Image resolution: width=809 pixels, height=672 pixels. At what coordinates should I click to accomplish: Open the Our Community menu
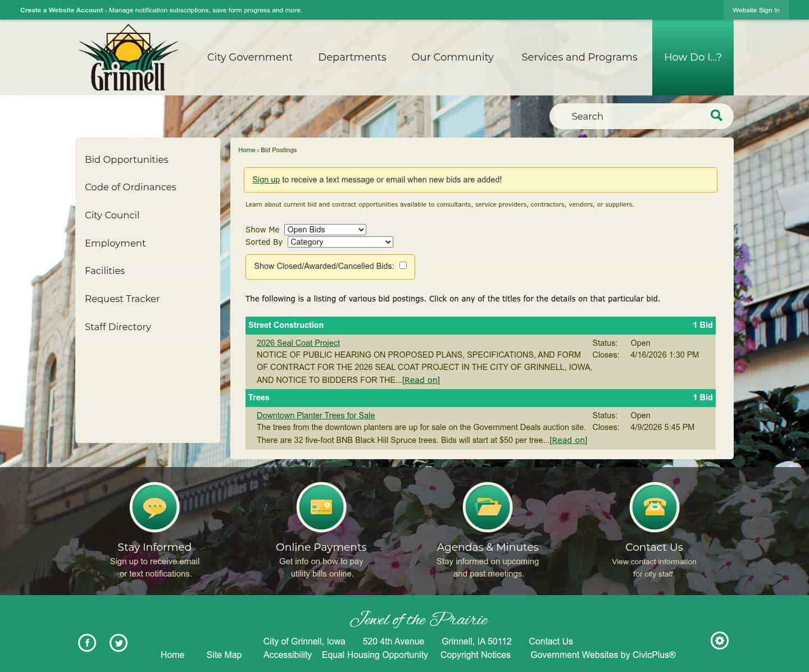(x=452, y=57)
